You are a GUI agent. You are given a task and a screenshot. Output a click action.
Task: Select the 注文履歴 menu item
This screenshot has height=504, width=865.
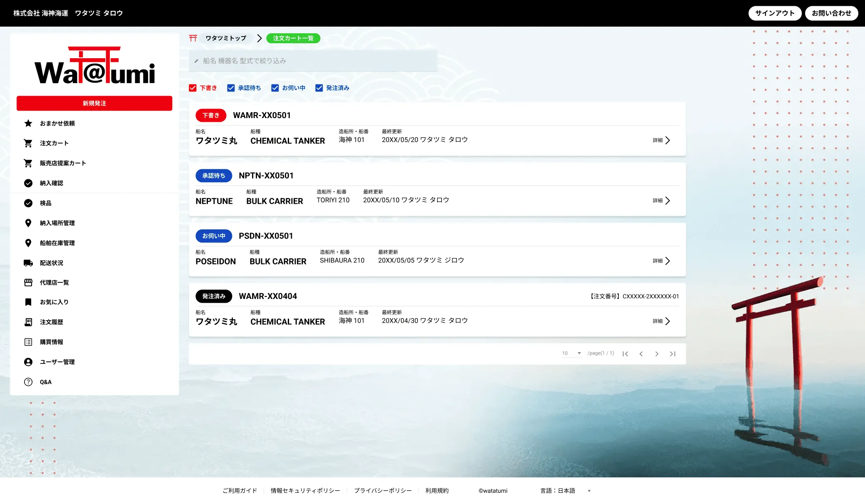(x=52, y=322)
